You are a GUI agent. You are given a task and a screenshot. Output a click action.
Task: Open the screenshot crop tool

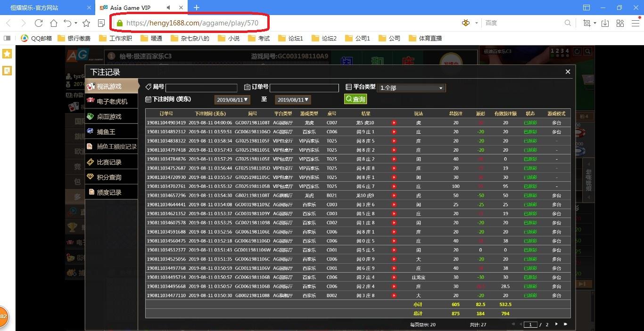click(587, 23)
